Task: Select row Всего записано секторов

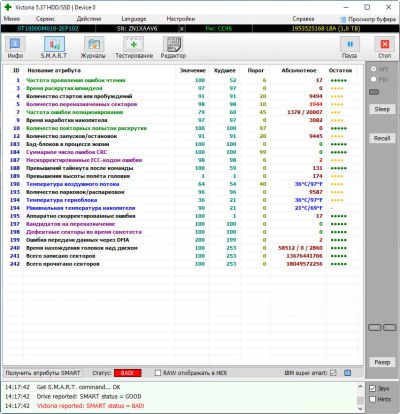Action: click(183, 256)
